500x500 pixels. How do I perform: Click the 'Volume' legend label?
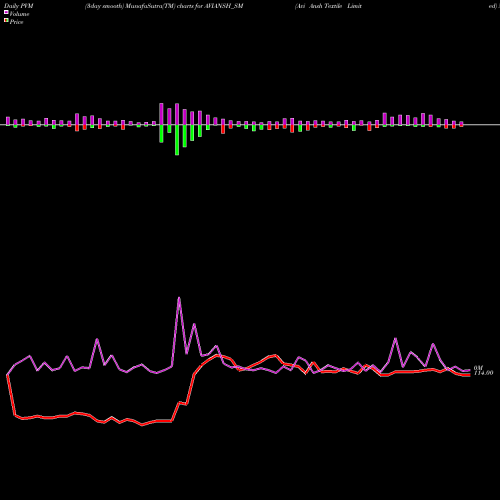point(19,14)
